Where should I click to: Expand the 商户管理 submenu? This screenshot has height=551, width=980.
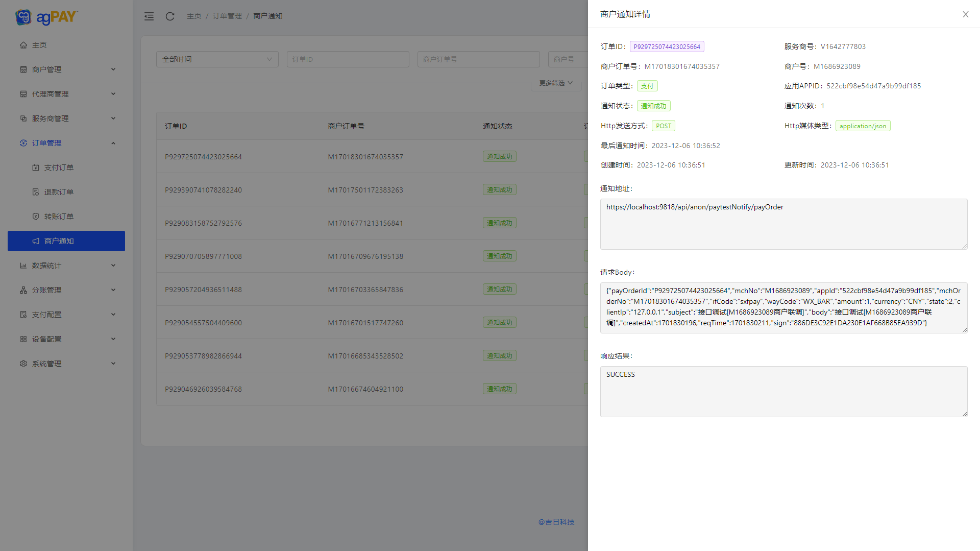click(66, 69)
